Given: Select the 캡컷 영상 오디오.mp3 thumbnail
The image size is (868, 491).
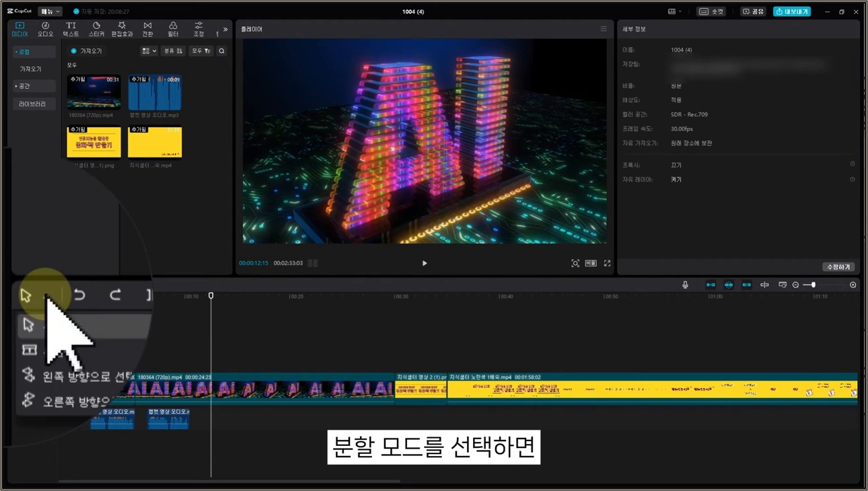Looking at the screenshot, I should coord(155,92).
